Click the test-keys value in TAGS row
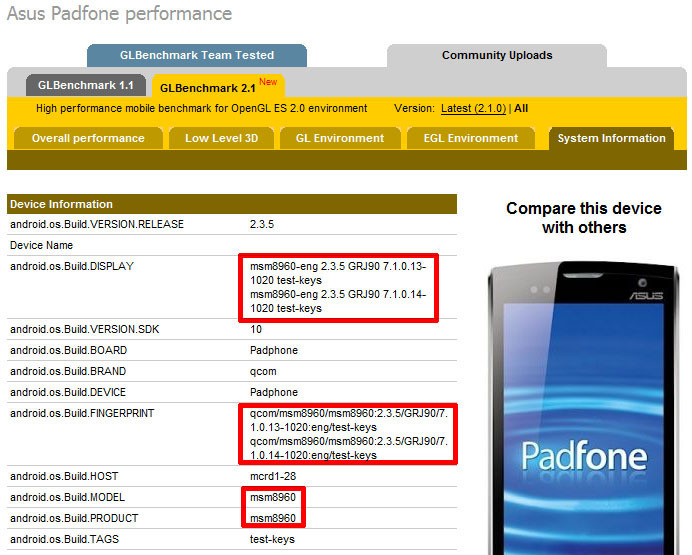692x555 pixels. [272, 540]
